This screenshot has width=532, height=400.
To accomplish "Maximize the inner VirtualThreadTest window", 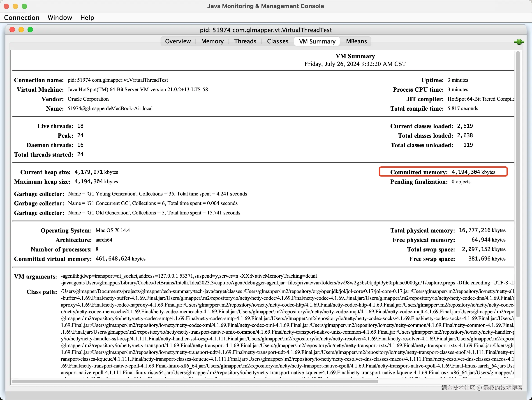I will coord(30,30).
